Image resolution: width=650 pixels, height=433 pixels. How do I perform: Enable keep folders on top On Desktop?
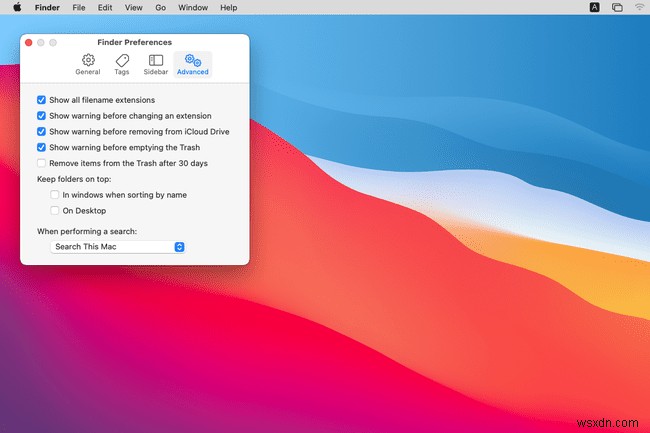click(55, 211)
